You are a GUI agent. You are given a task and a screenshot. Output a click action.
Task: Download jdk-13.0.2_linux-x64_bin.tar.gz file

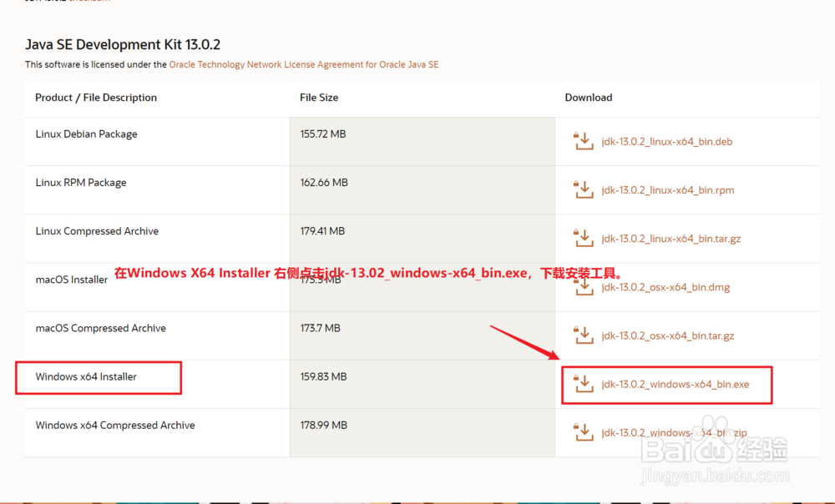point(671,239)
